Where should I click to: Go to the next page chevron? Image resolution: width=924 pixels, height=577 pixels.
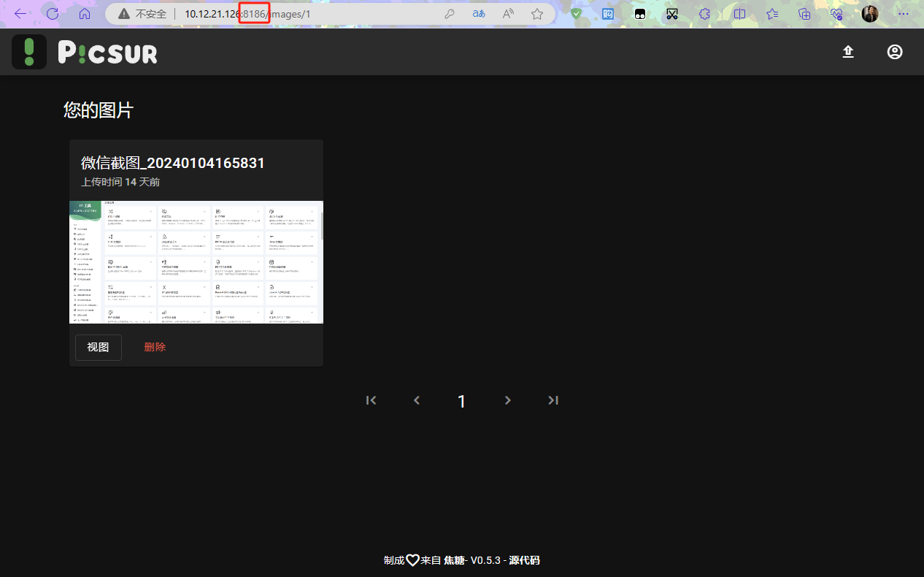[508, 400]
